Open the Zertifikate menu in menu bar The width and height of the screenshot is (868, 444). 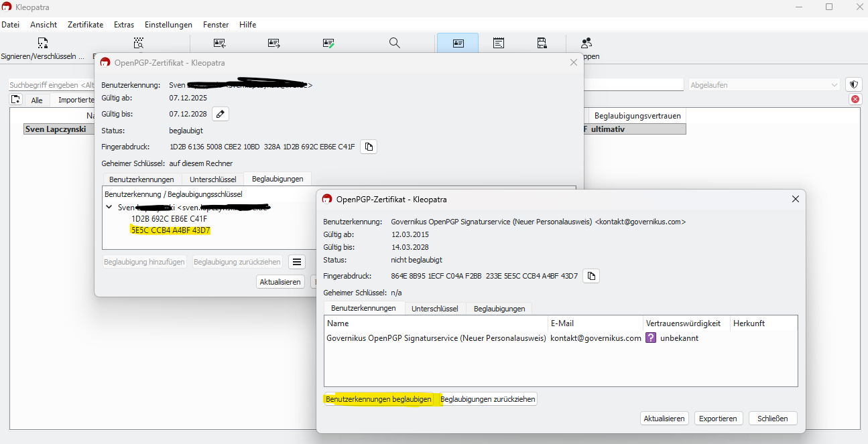point(85,25)
